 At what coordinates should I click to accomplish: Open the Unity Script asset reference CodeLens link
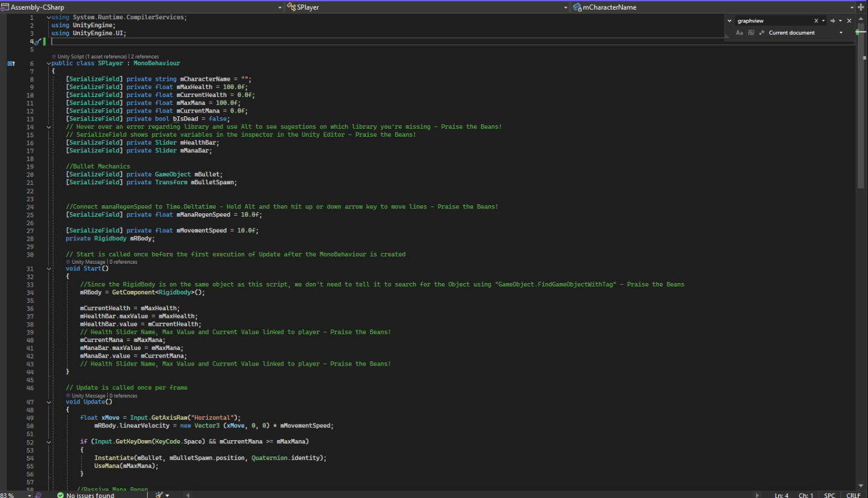coord(92,57)
